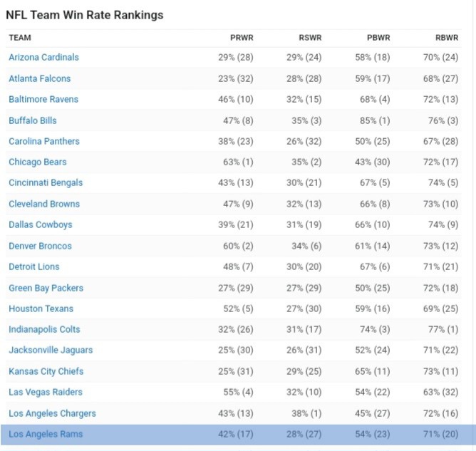
Task: Open the Arizona Cardinals team link
Action: click(x=43, y=58)
